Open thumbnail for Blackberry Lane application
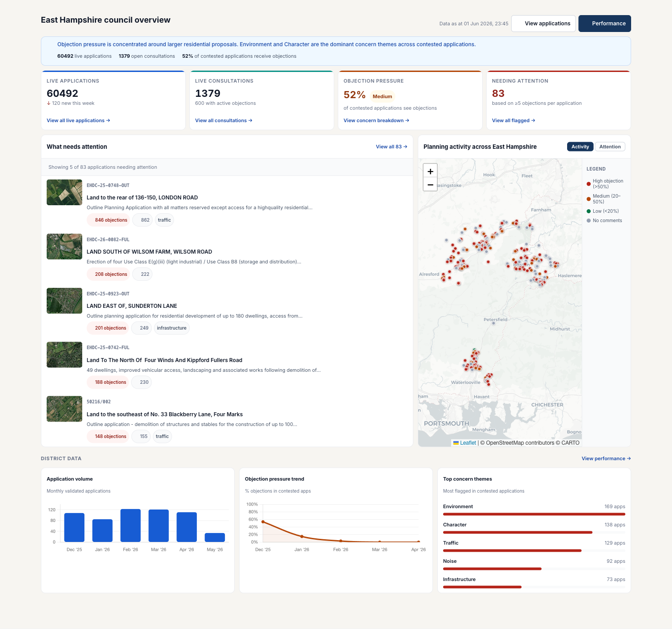 (64, 409)
